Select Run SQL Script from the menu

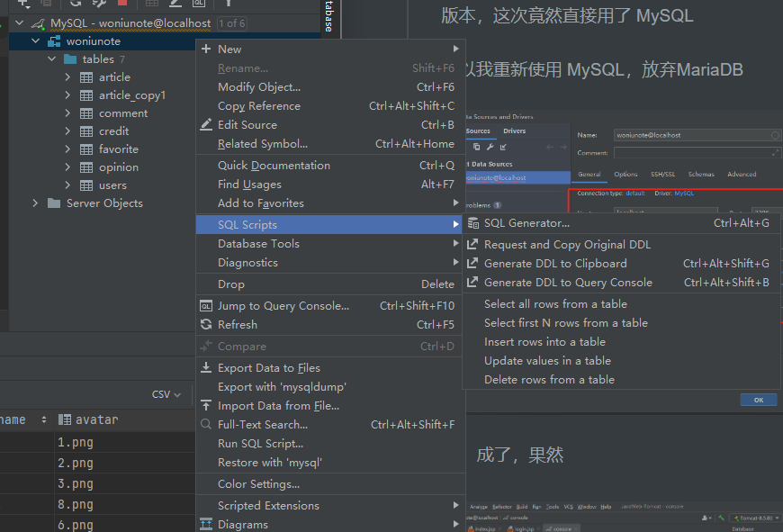329,444
